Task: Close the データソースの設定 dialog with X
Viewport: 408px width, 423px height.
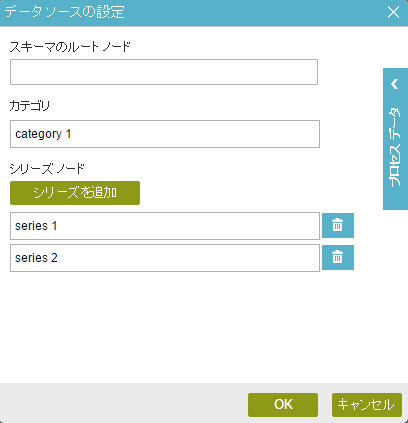Action: (394, 13)
